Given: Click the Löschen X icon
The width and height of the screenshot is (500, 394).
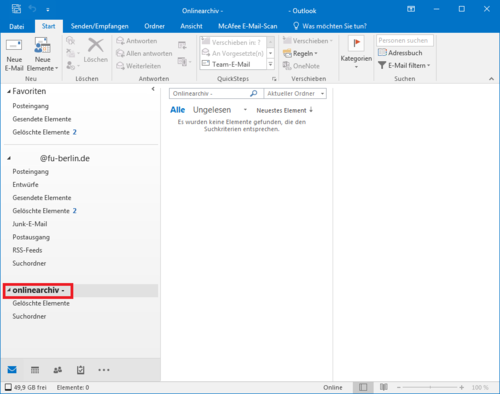Looking at the screenshot, I should [x=96, y=46].
